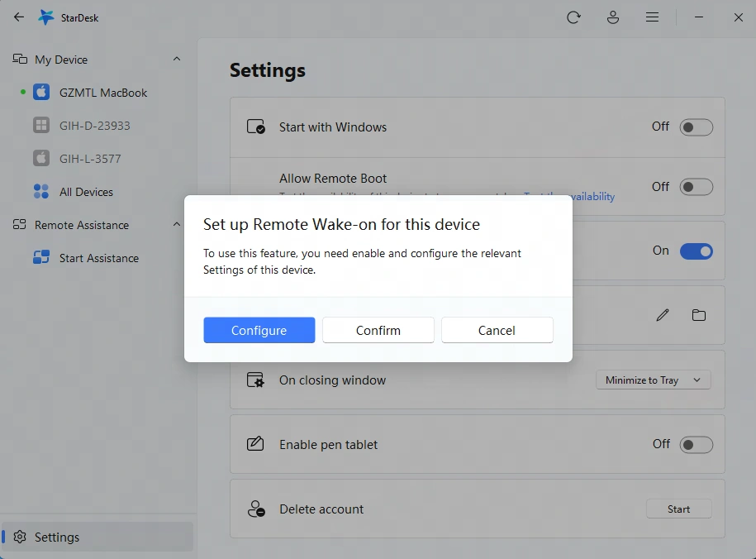This screenshot has height=559, width=756.
Task: Open the user account icon
Action: pos(613,17)
